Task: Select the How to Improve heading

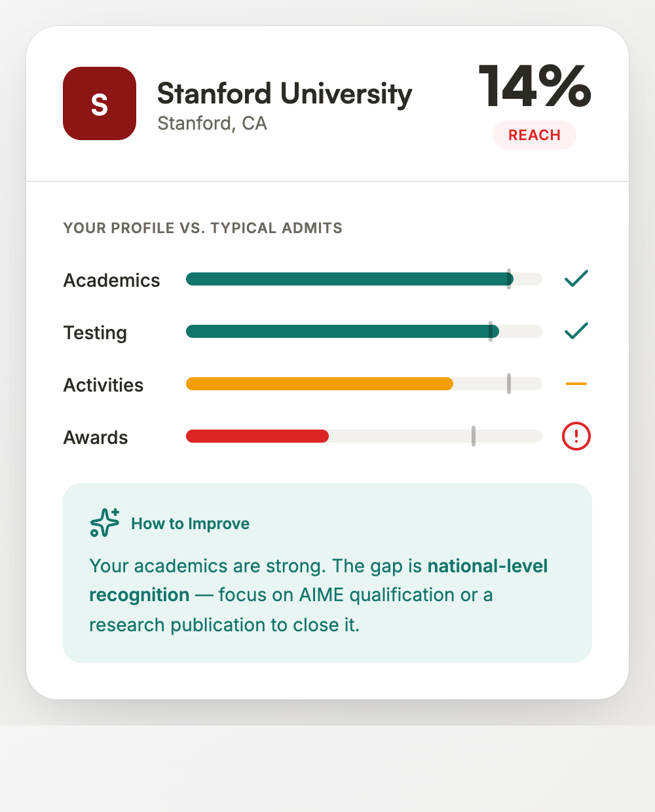Action: (x=190, y=524)
